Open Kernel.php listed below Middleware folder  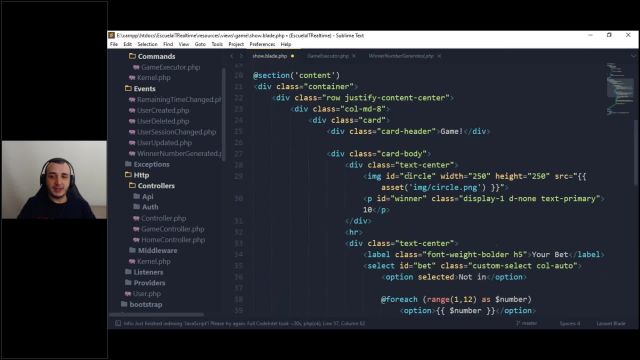[153, 262]
